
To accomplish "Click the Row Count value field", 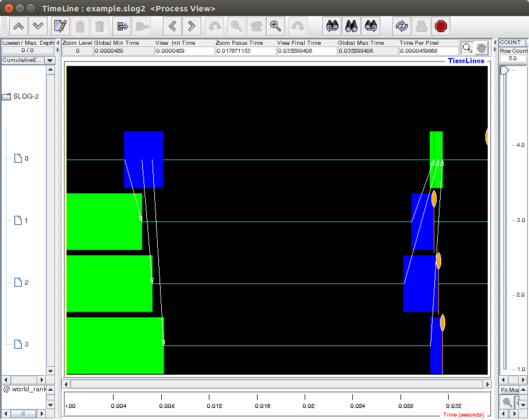I will tap(513, 59).
